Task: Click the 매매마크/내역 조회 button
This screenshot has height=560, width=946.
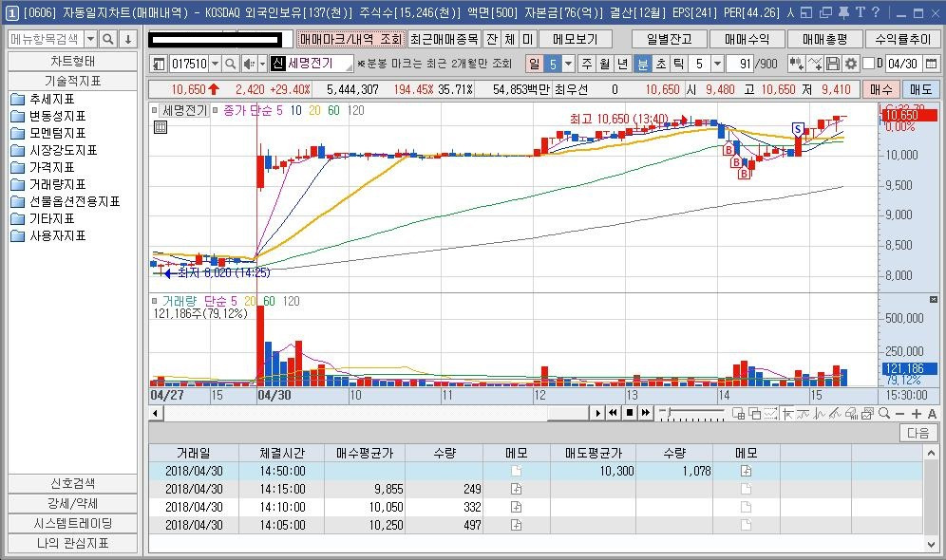Action: click(351, 39)
